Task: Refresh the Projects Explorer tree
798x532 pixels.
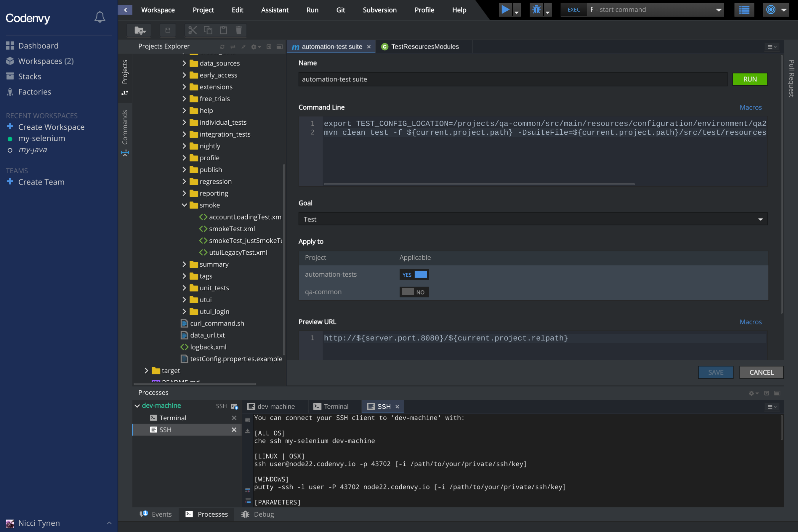Action: tap(222, 47)
